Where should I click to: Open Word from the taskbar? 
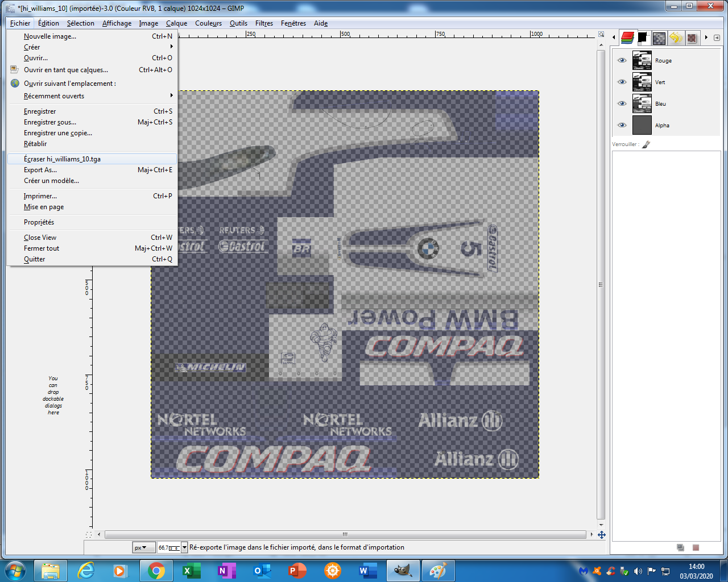(x=367, y=571)
